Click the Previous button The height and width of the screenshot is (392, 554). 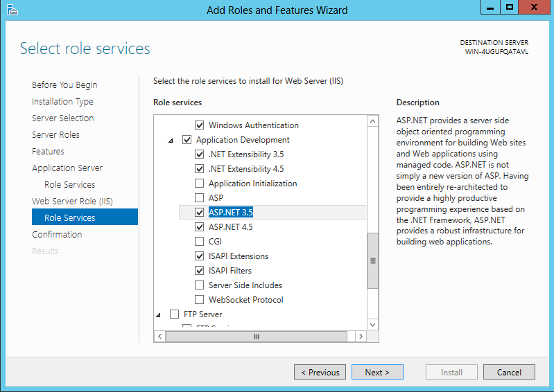click(x=320, y=372)
